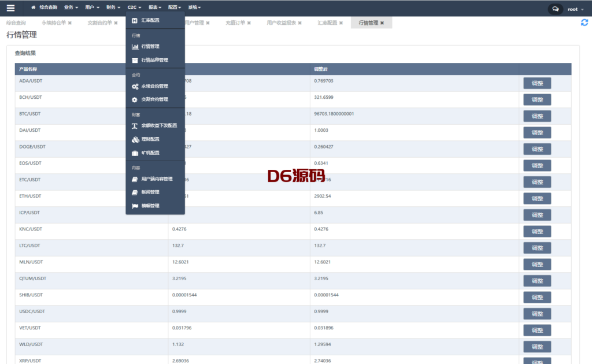This screenshot has height=364, width=592.
Task: Click 调整 button for MLN/USDT
Action: click(x=537, y=265)
